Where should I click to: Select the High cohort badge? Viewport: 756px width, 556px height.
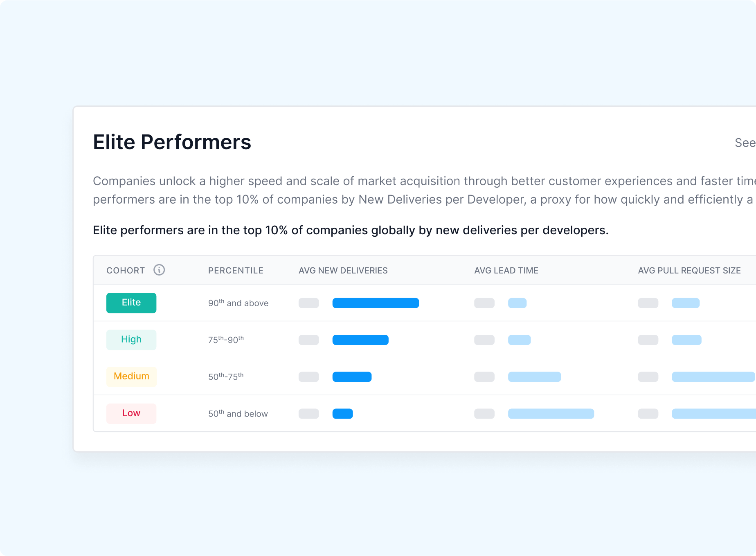click(131, 340)
